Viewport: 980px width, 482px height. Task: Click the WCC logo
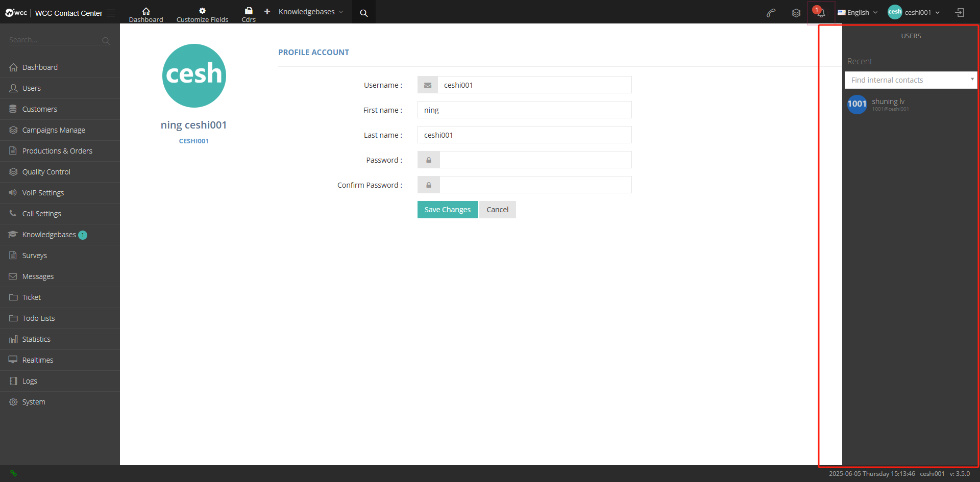click(16, 13)
